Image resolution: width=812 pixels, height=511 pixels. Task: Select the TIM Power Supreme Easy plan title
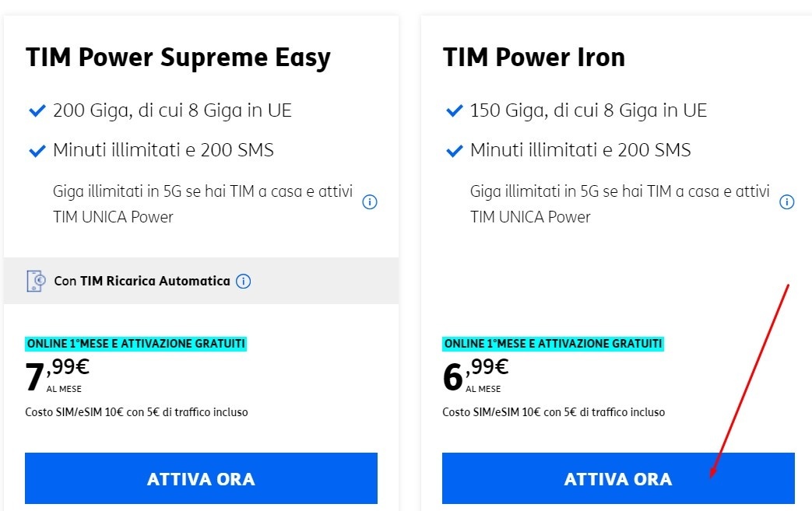tap(178, 57)
